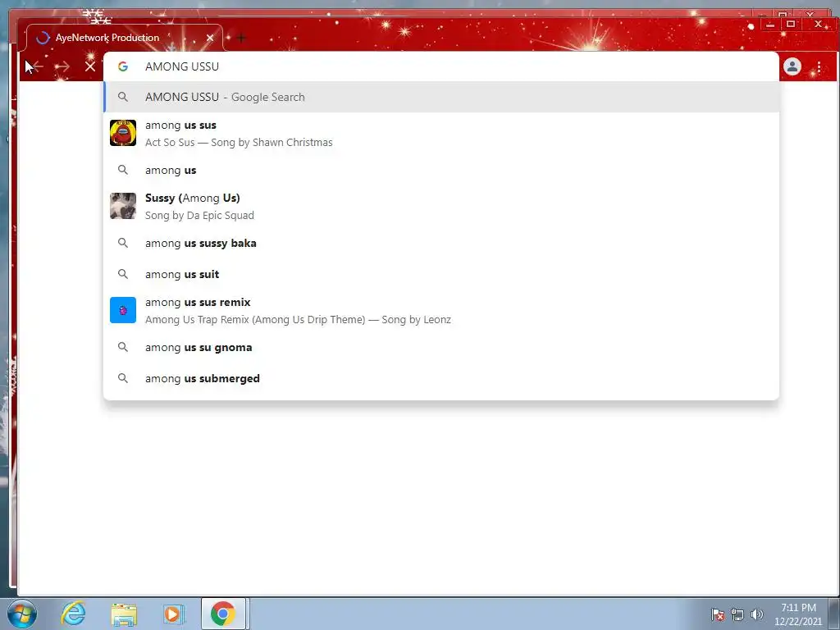Click the Sussy song thumbnail image
Viewport: 840px width, 630px height.
pos(123,206)
